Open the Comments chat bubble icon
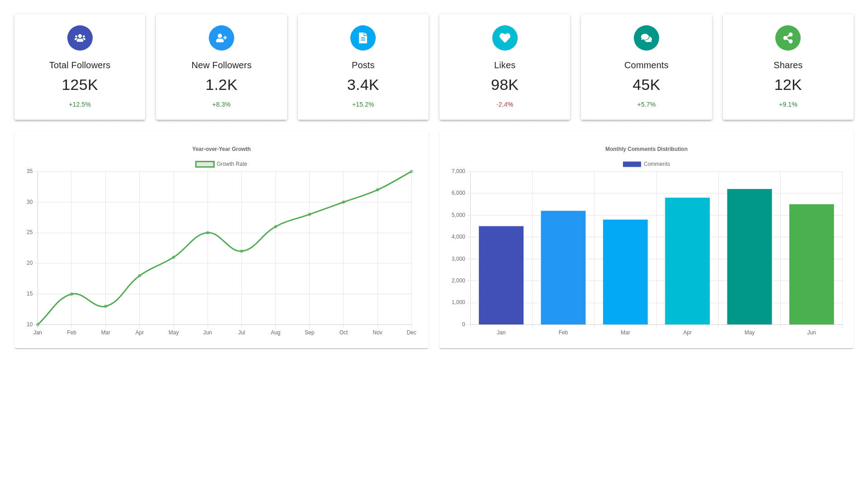The width and height of the screenshot is (868, 488). [646, 38]
